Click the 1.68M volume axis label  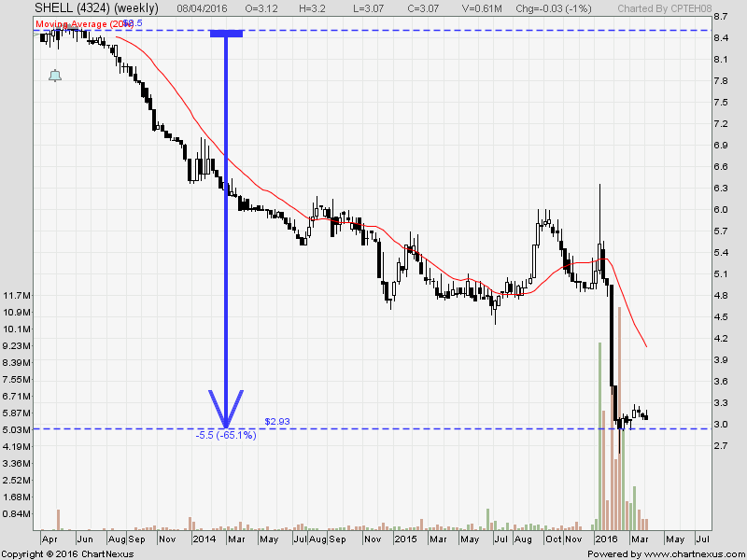pyautogui.click(x=17, y=497)
